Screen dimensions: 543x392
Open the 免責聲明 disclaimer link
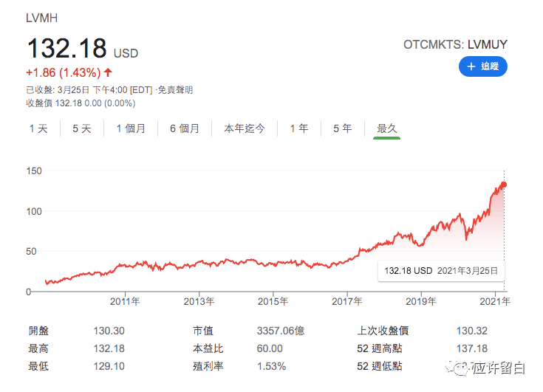(177, 90)
